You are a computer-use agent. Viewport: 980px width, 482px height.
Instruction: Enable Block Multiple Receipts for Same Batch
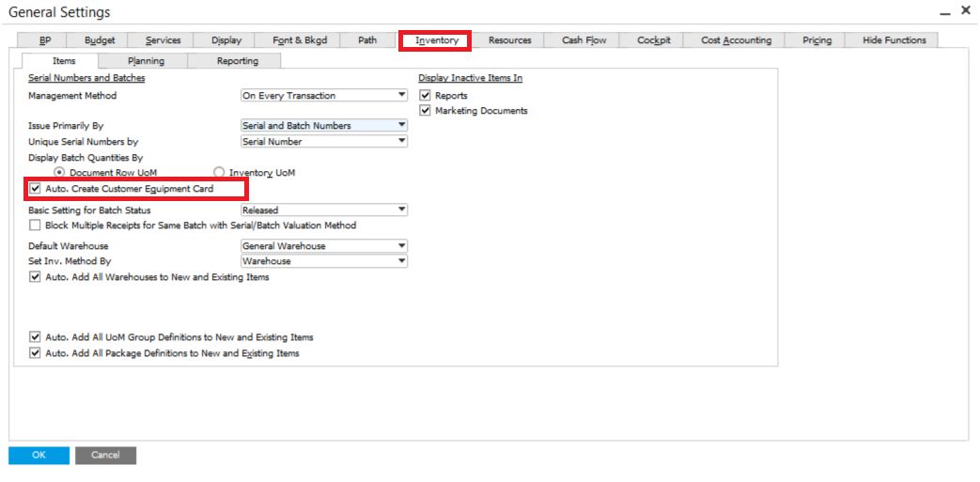[x=36, y=225]
